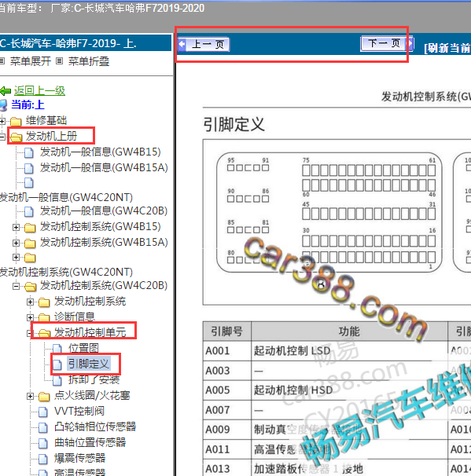Select the 发动机控制单元 folder
The width and height of the screenshot is (471, 476).
pos(90,333)
